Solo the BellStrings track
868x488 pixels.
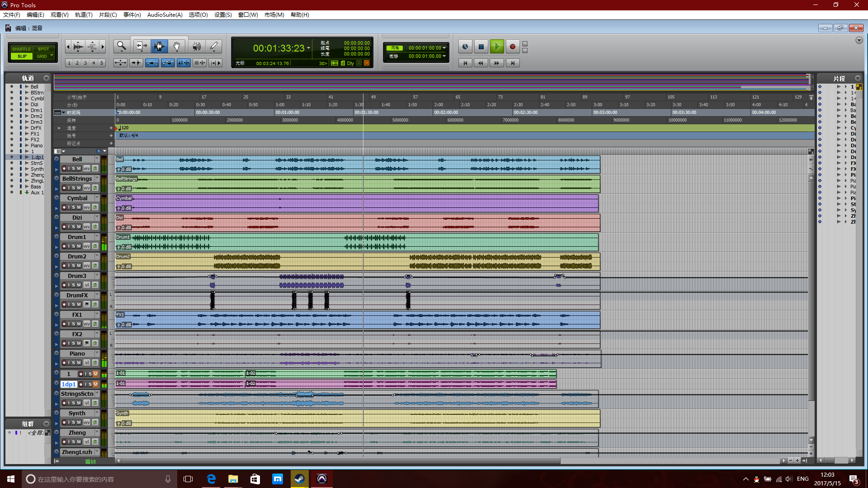(74, 188)
